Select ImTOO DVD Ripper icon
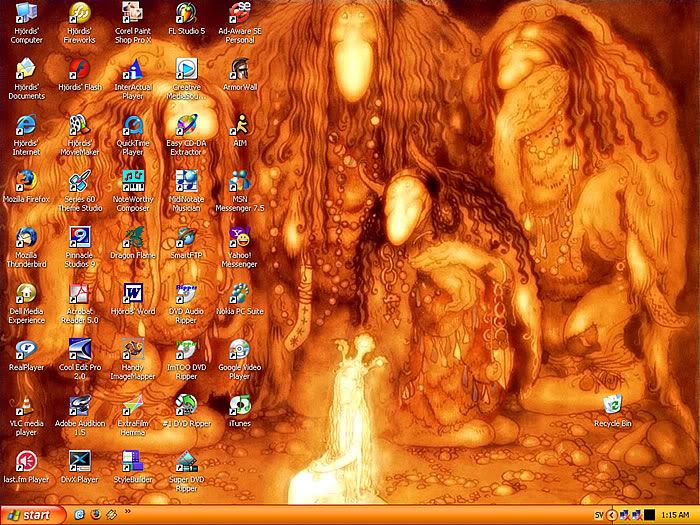This screenshot has width=700, height=525. [186, 350]
